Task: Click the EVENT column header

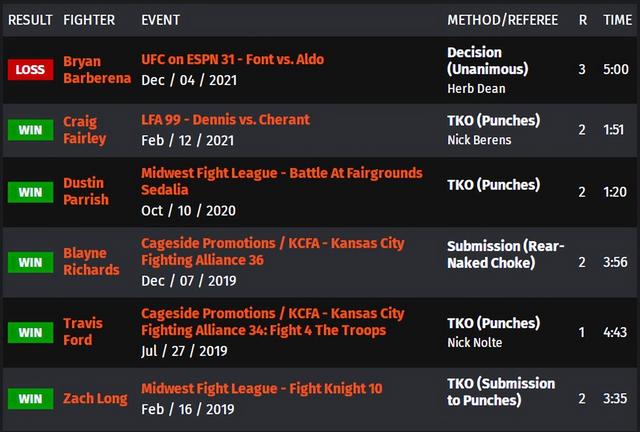Action: pos(162,20)
